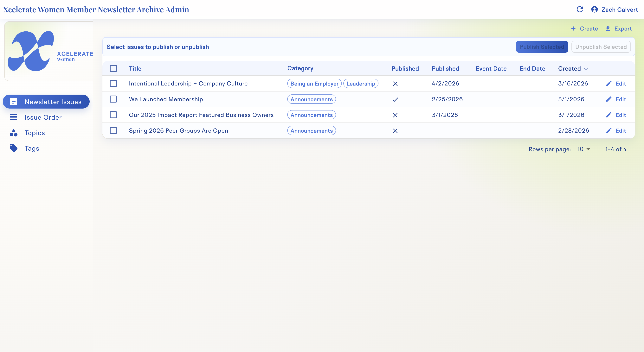Go to the Issue Order menu item
The image size is (644, 352).
tap(43, 117)
